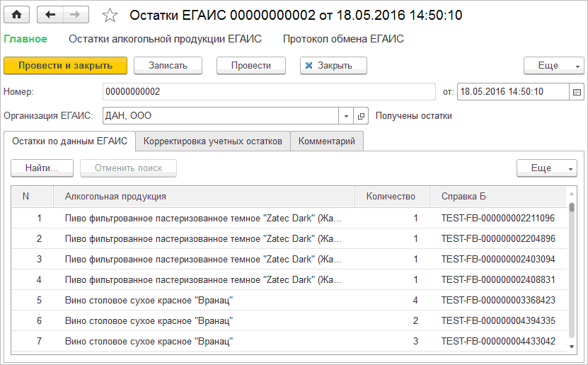The image size is (588, 365).
Task: Expand the table's Еще menu
Action: [547, 168]
